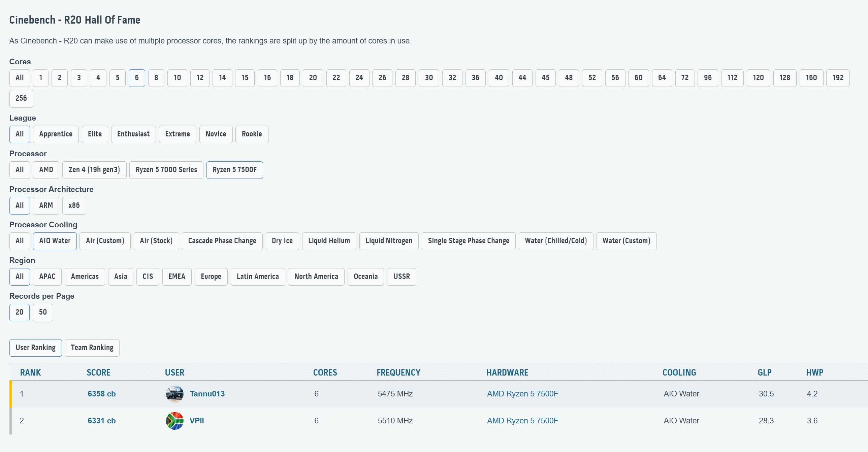Screen dimensions: 868x452
Task: Filter by 32 cores
Action: point(452,78)
